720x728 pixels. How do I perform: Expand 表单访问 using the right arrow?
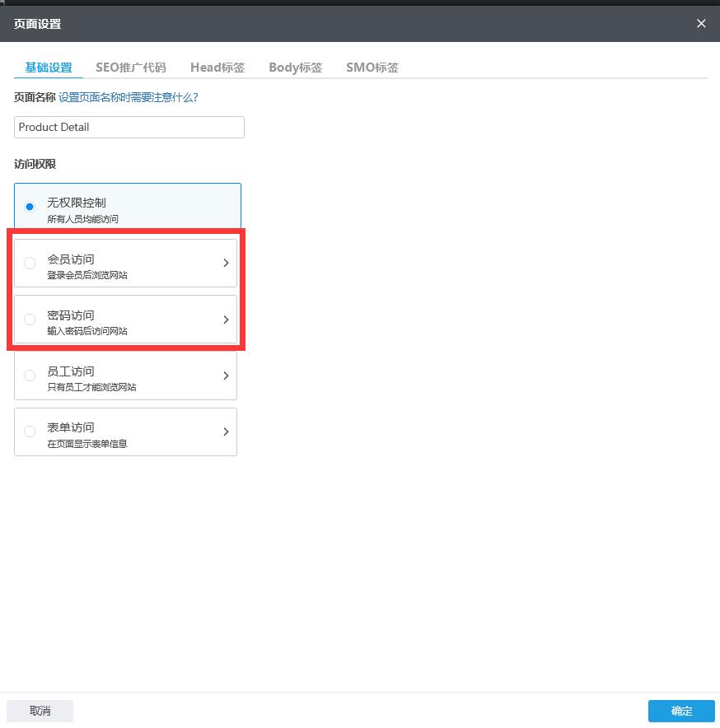(x=226, y=432)
